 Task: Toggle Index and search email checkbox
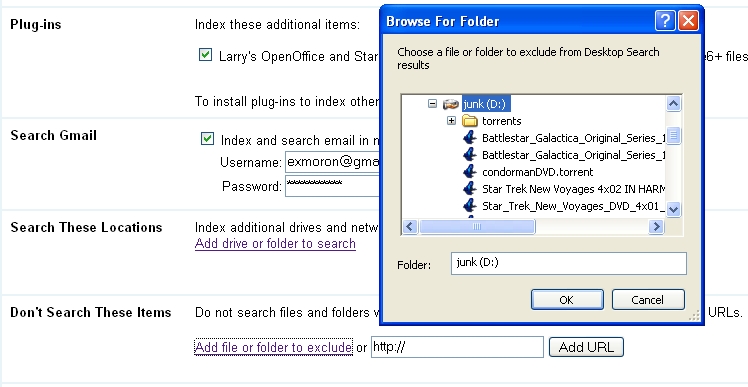207,139
